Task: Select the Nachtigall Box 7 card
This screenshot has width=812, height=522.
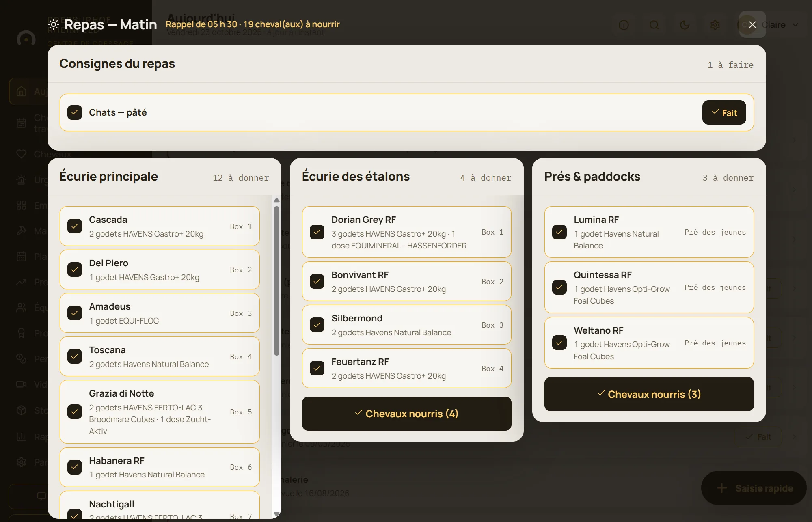Action: pyautogui.click(x=160, y=505)
